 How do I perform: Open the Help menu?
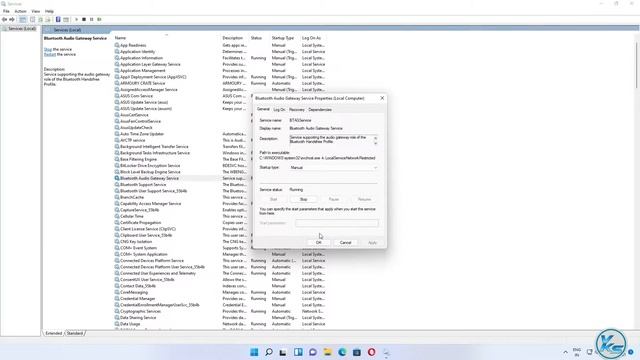click(49, 11)
